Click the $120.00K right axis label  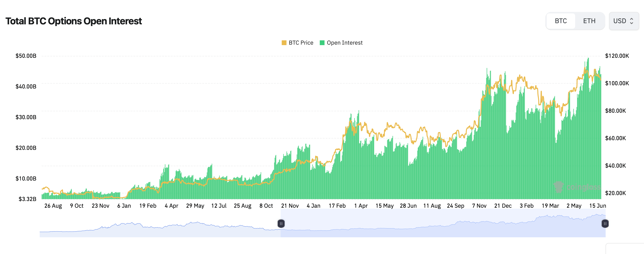617,56
